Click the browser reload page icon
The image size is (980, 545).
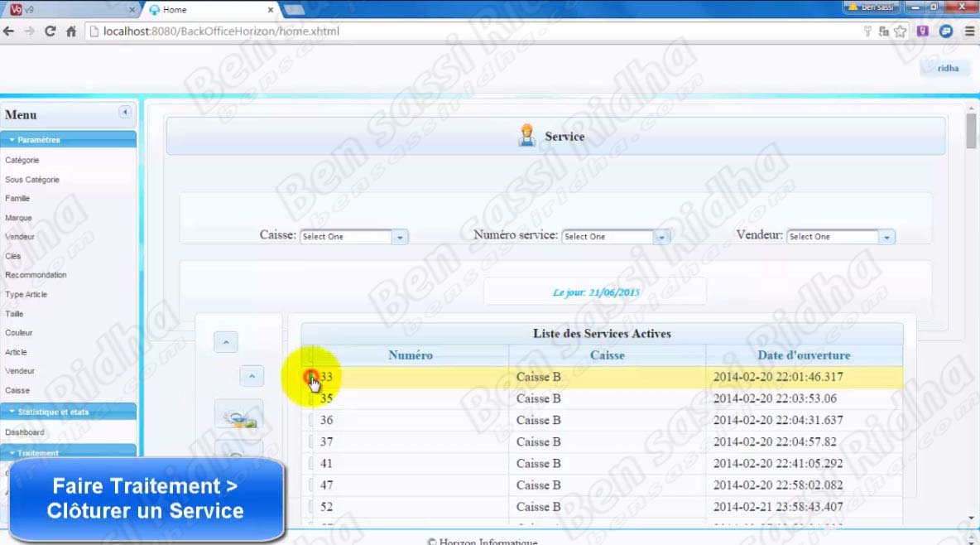[50, 31]
